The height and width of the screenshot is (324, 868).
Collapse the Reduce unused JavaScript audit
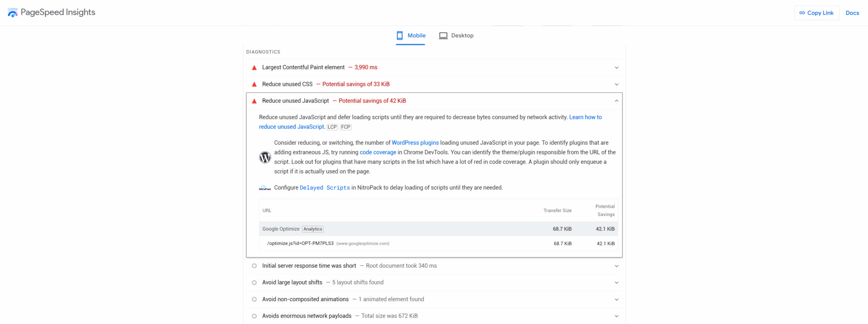point(617,101)
